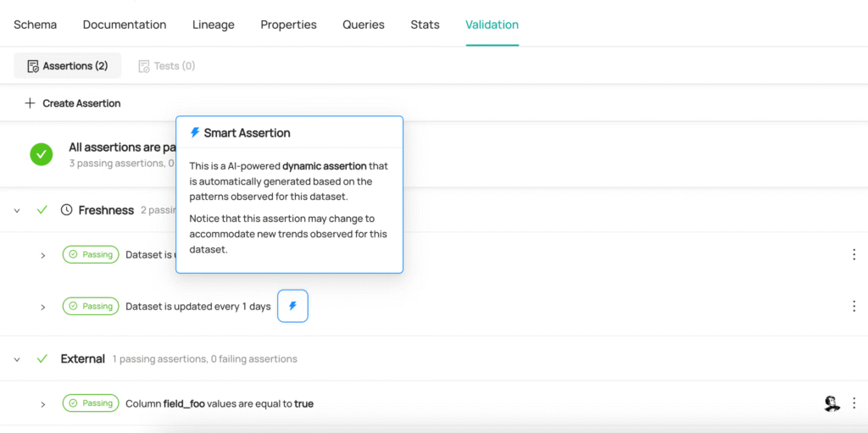The image size is (868, 433).
Task: Go to the Stats tab
Action: [426, 25]
